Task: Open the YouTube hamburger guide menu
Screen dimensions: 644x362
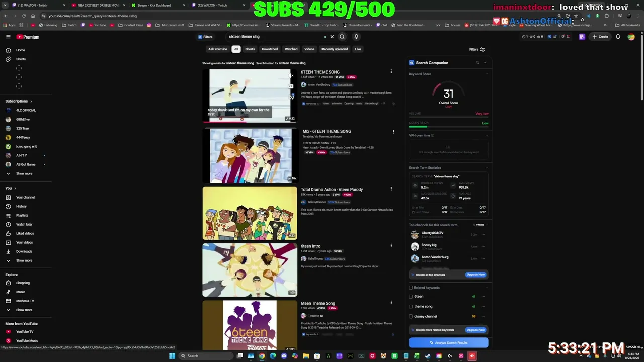Action: point(8,37)
